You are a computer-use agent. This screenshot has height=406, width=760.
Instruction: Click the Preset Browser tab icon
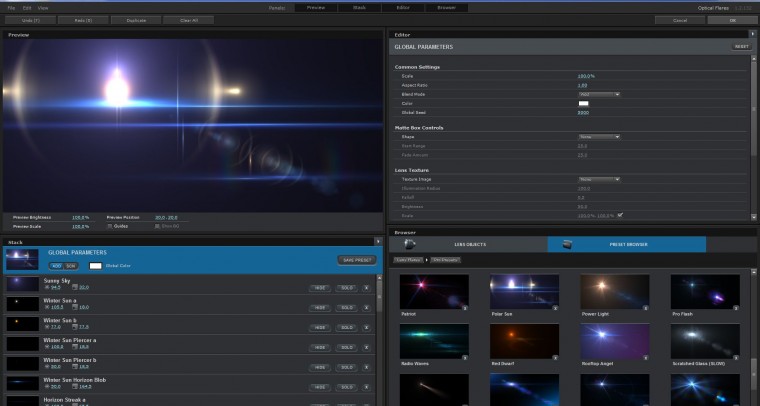[x=567, y=244]
